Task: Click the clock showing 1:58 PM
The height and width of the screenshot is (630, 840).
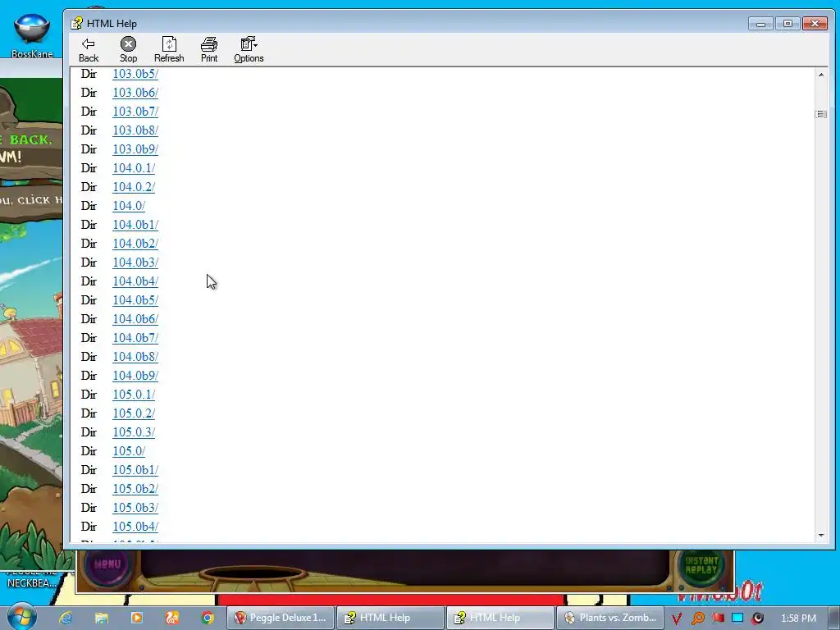Action: 798,618
